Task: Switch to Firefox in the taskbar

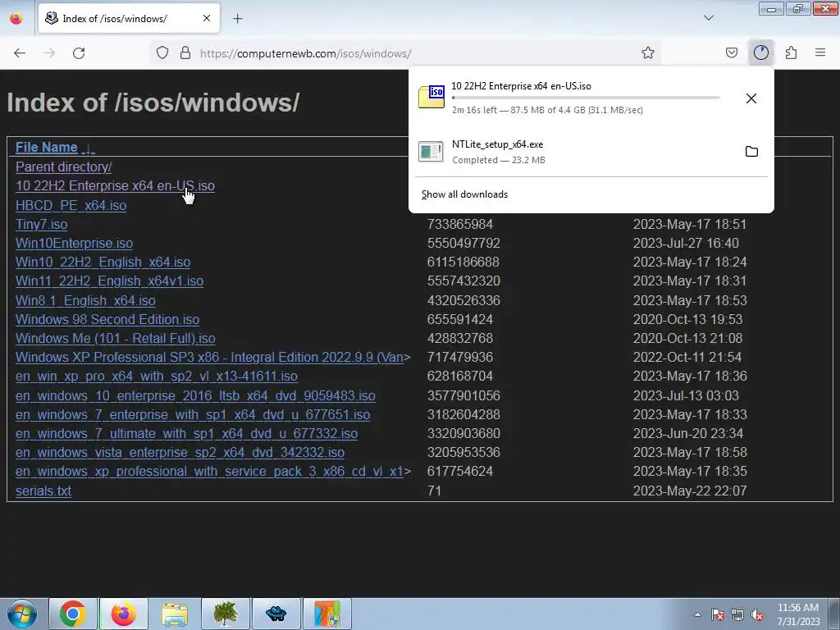Action: [x=124, y=614]
